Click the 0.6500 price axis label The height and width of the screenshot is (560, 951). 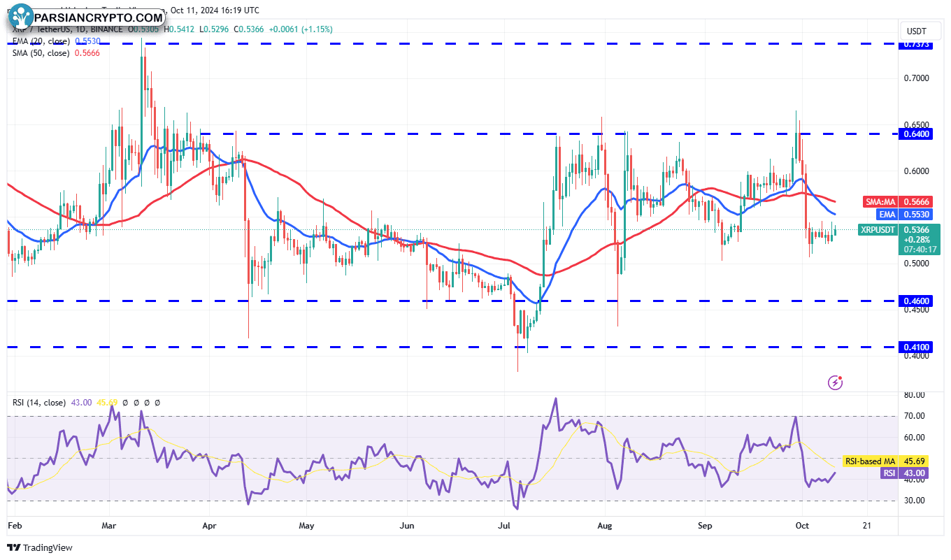916,124
